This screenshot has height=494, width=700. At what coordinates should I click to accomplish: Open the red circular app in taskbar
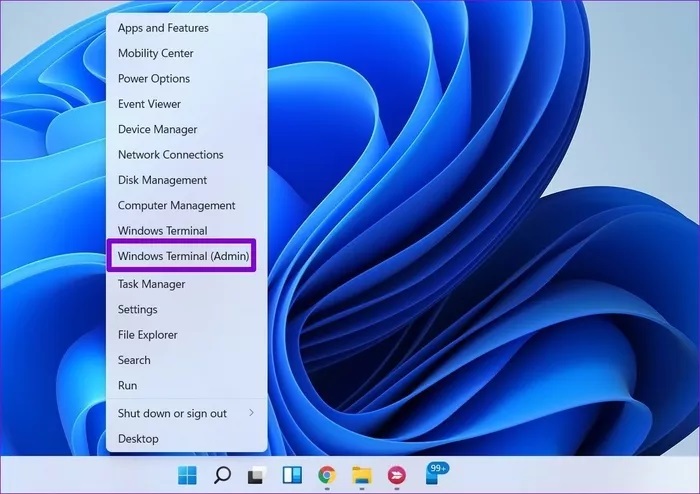coord(397,475)
